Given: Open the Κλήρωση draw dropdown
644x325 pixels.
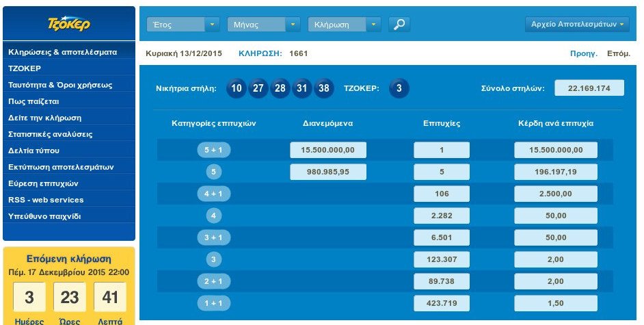Looking at the screenshot, I should point(344,24).
